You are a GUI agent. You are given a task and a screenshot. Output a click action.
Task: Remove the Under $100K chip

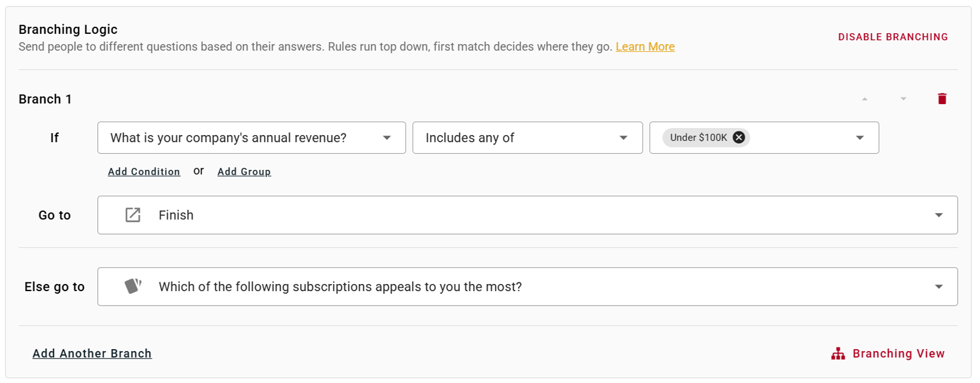[x=739, y=137]
